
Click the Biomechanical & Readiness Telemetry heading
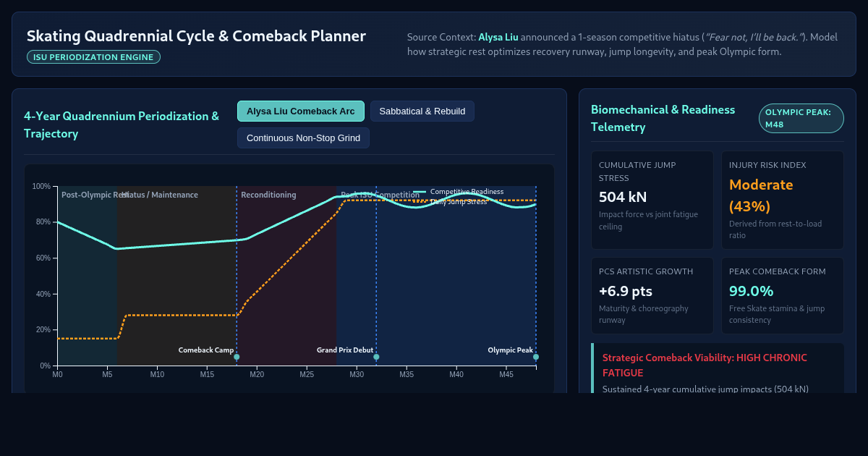click(x=663, y=119)
